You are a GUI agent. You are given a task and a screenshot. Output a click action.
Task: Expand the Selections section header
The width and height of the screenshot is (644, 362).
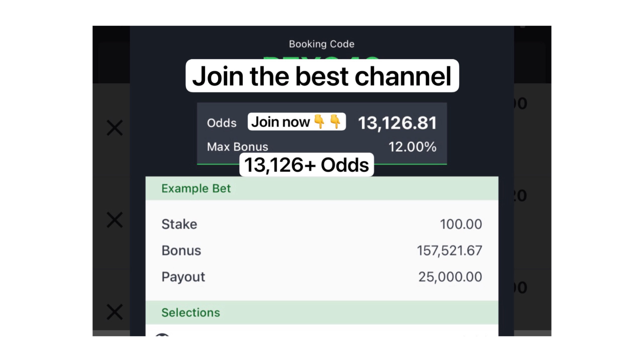(322, 312)
